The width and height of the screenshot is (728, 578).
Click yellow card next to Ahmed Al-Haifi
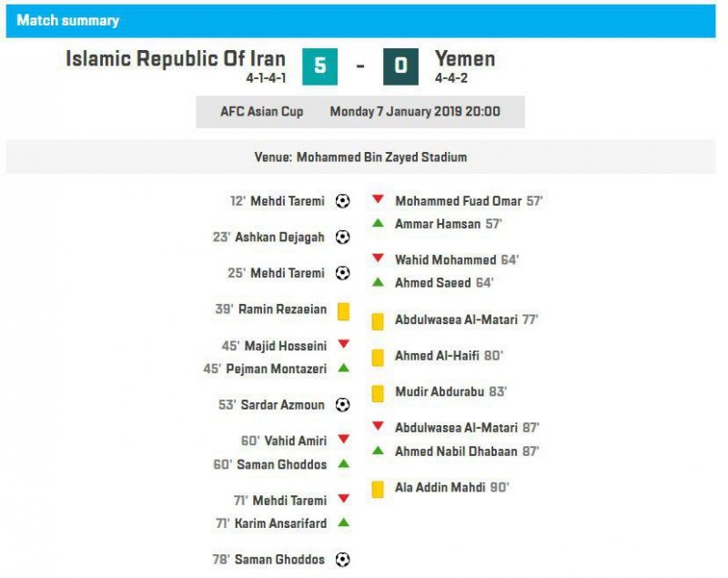click(378, 358)
